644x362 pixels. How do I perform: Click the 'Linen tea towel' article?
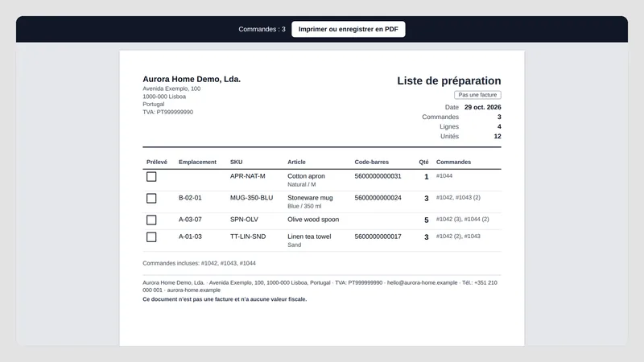tap(309, 237)
